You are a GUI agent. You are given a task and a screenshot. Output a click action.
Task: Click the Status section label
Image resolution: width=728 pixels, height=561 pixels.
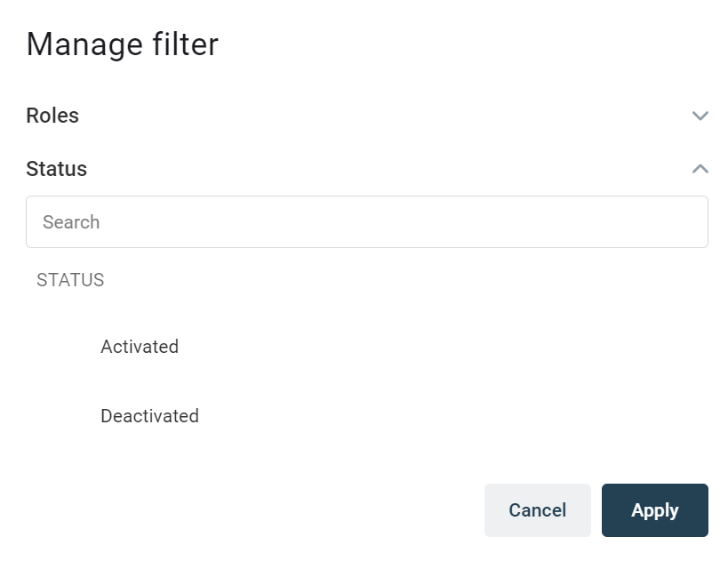tap(56, 169)
